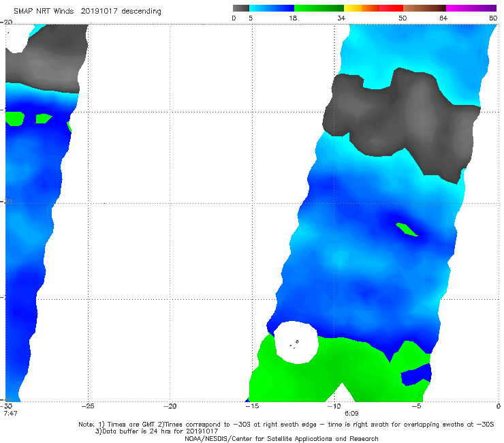Click the swath time label "6:09"
The height and width of the screenshot is (443, 504).
click(x=351, y=414)
